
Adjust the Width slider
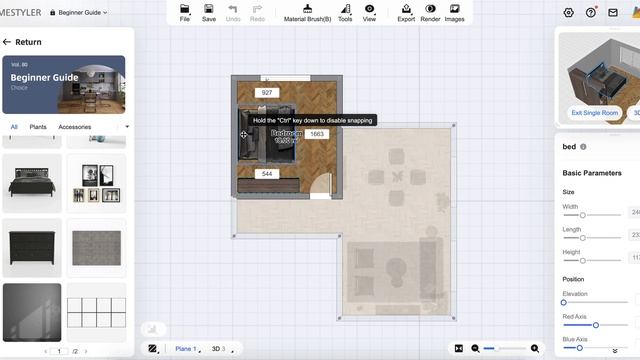point(592,215)
